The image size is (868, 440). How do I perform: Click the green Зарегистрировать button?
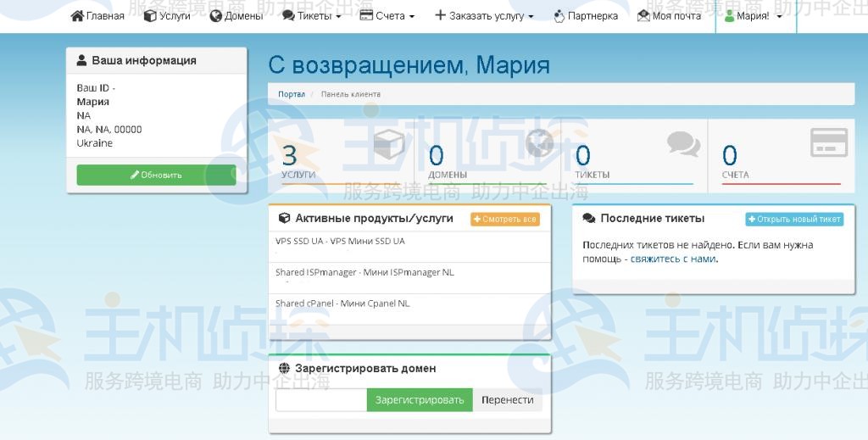pyautogui.click(x=420, y=399)
